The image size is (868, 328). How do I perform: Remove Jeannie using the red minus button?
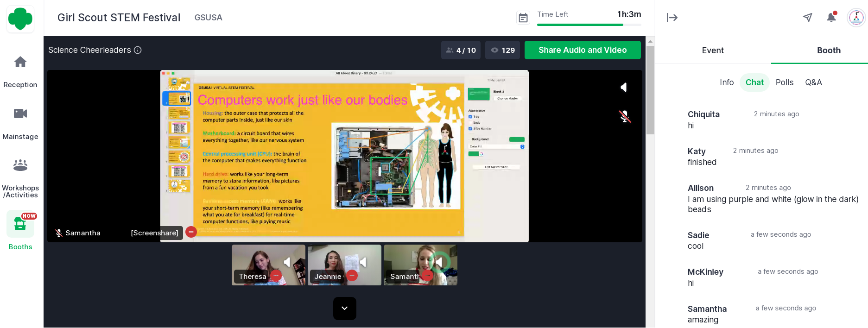point(352,276)
